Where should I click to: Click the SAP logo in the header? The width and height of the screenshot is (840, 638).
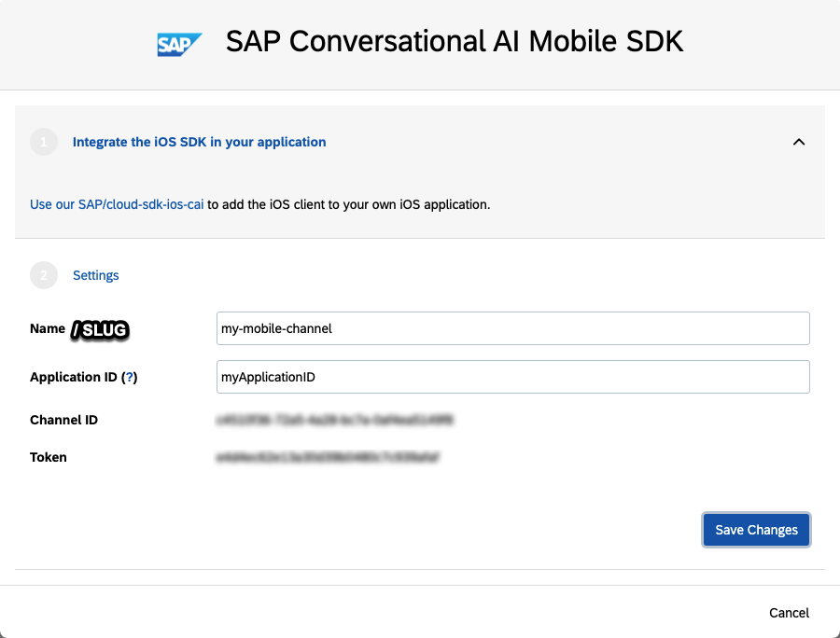(x=179, y=44)
